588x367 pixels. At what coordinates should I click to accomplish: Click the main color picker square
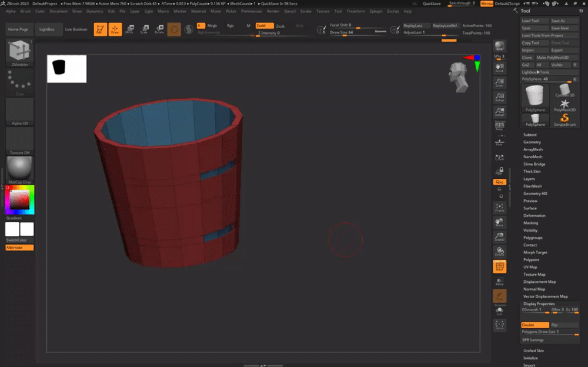[x=19, y=200]
